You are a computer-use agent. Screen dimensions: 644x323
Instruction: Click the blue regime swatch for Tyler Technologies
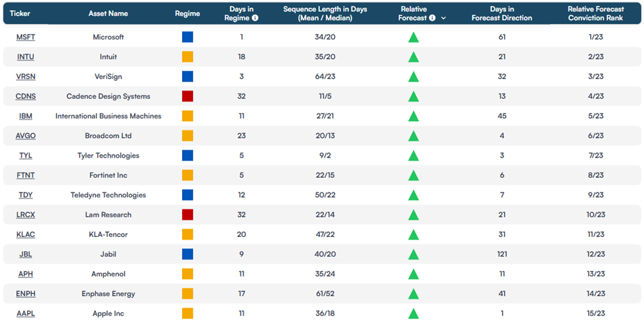click(188, 156)
